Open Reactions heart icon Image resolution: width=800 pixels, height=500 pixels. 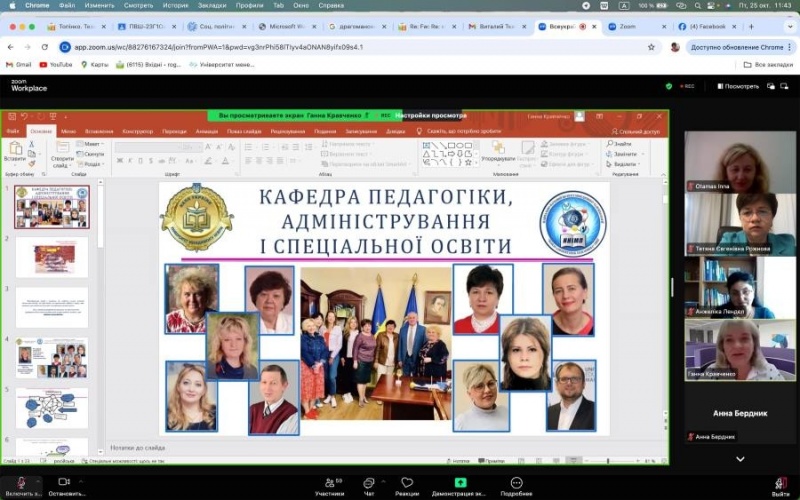[x=407, y=483]
